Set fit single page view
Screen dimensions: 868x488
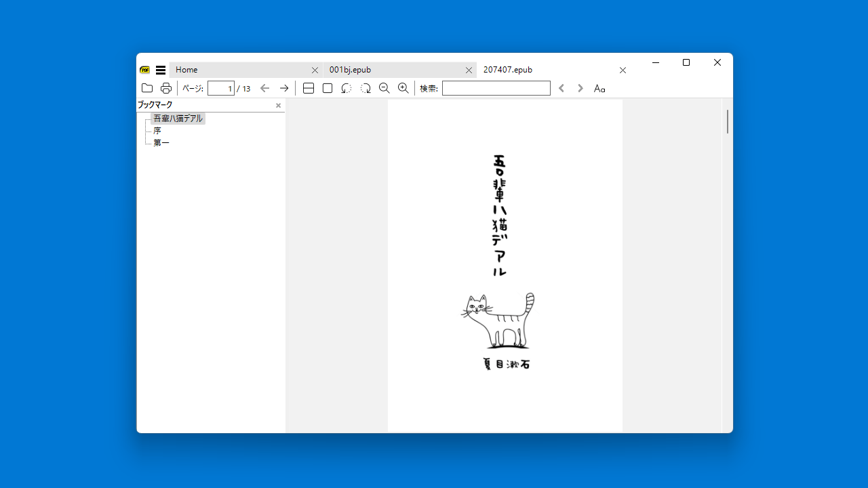pyautogui.click(x=328, y=88)
